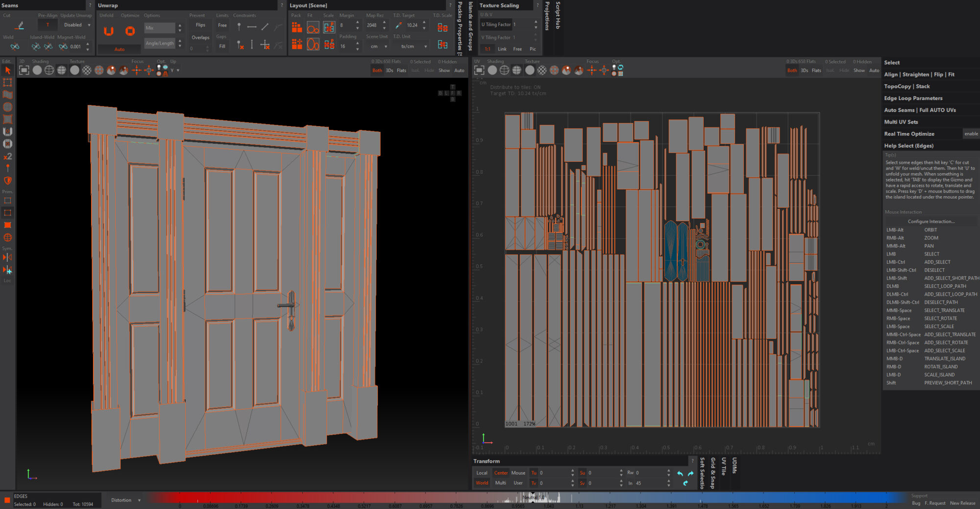The height and width of the screenshot is (509, 980).
Task: Click the T.D. Target eyedropper icon
Action: pos(398,25)
